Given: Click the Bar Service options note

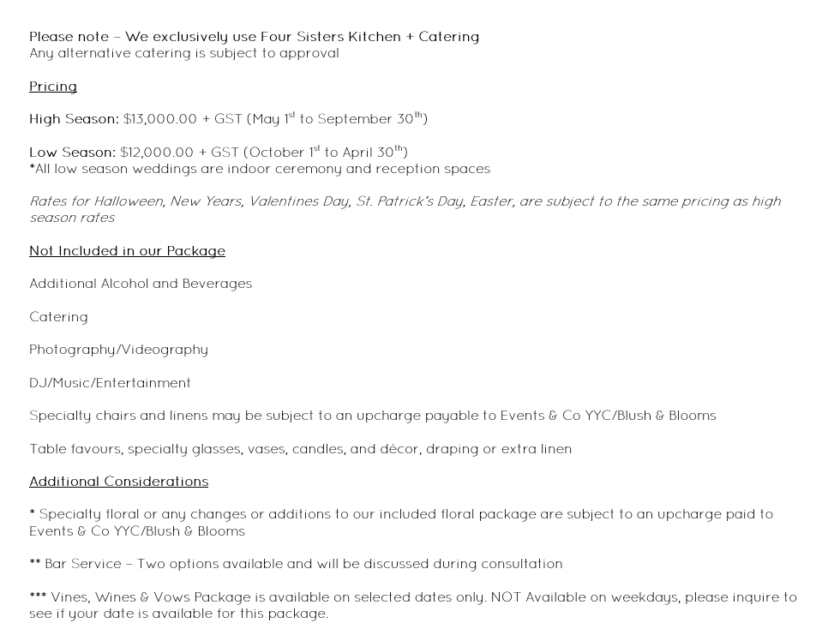Looking at the screenshot, I should click(x=296, y=564).
